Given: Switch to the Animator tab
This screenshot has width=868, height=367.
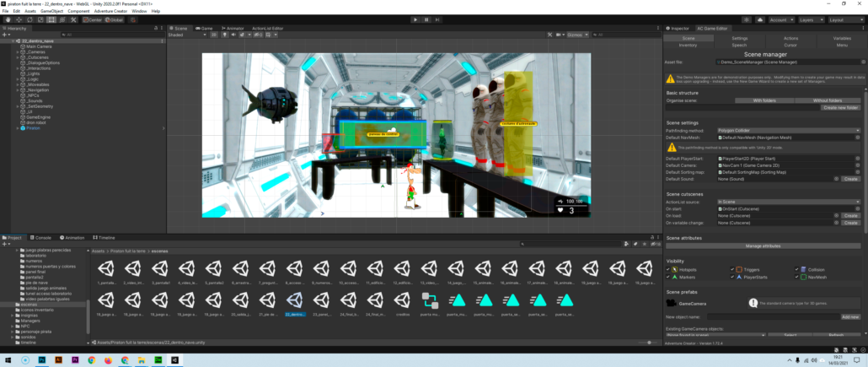Looking at the screenshot, I should (233, 28).
